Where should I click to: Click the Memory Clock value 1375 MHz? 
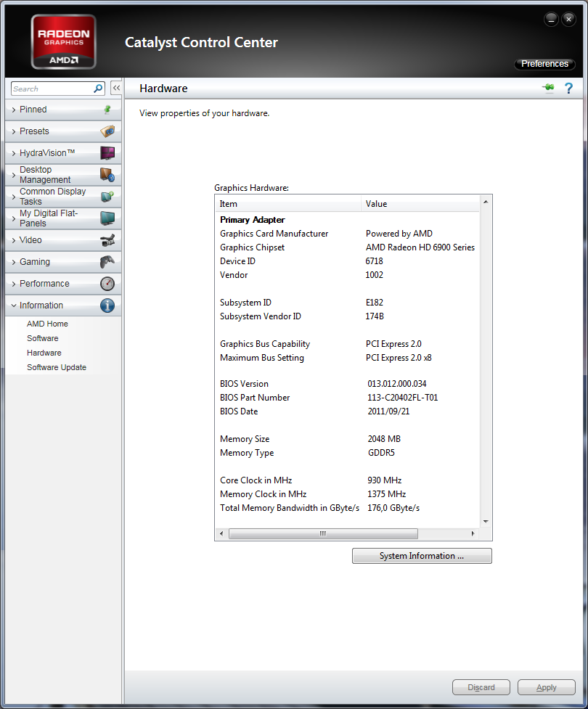pos(387,494)
